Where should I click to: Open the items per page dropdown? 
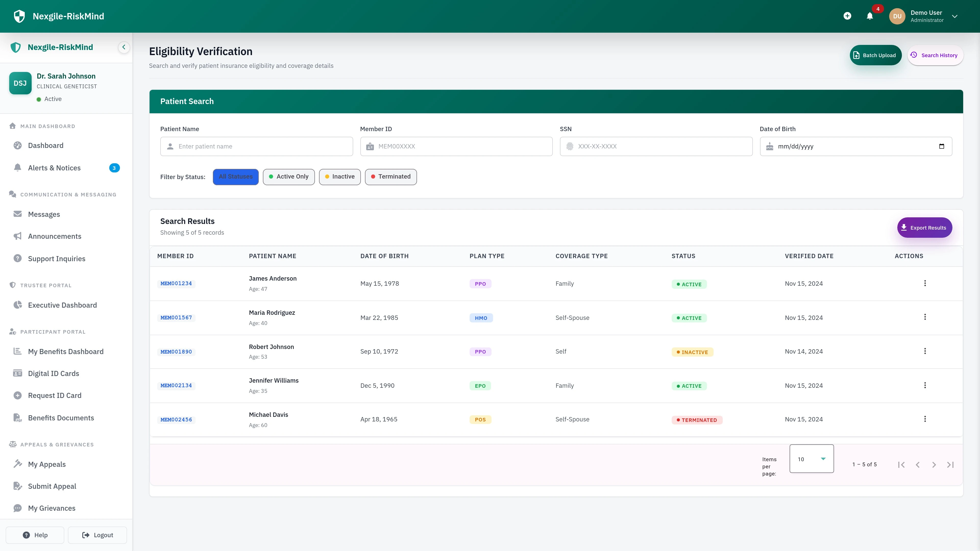(812, 459)
